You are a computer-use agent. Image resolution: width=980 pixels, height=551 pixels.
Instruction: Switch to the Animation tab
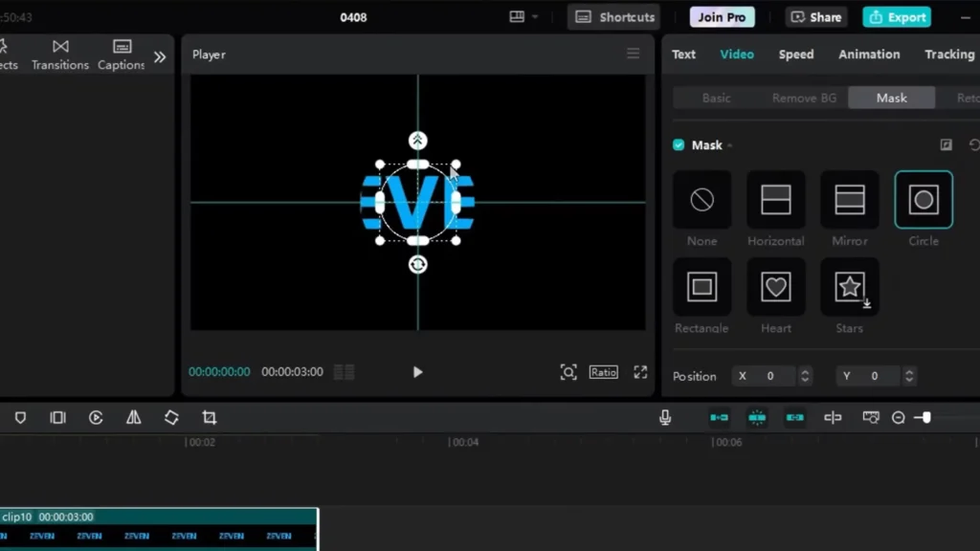click(x=869, y=55)
